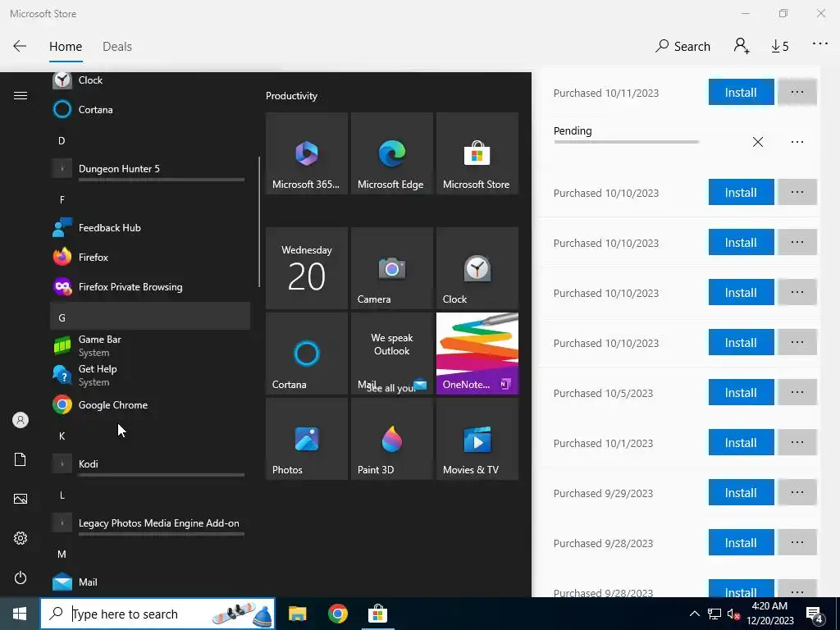Launch Microsoft Edge tile
Screen dimensions: 840x630
tap(391, 153)
